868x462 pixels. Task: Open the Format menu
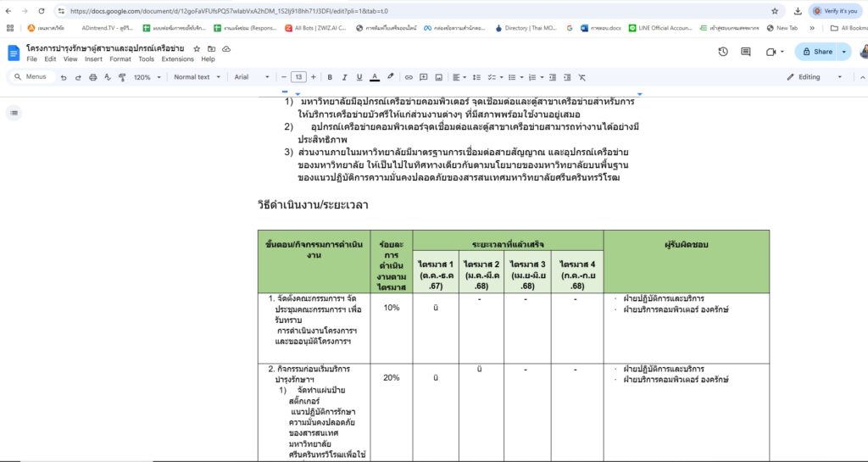[120, 59]
